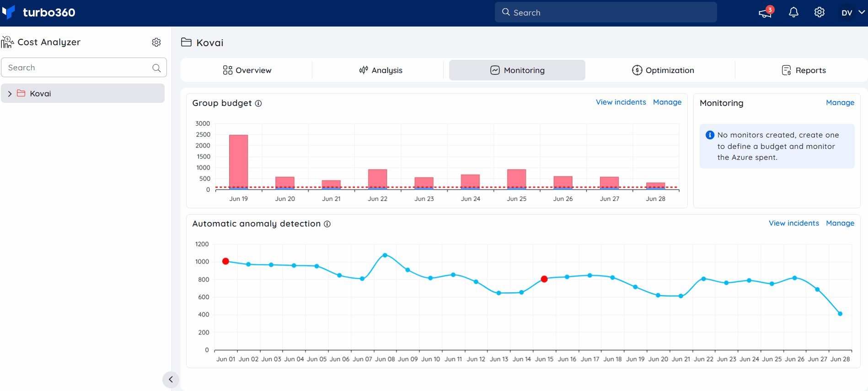Viewport: 868px width, 391px height.
Task: Switch to the Analysis tab
Action: coord(380,70)
